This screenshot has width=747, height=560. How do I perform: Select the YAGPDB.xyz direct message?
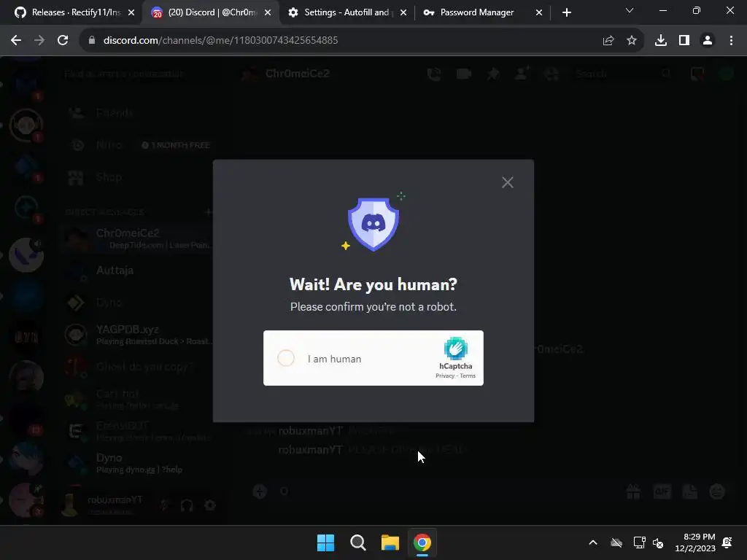coord(138,335)
